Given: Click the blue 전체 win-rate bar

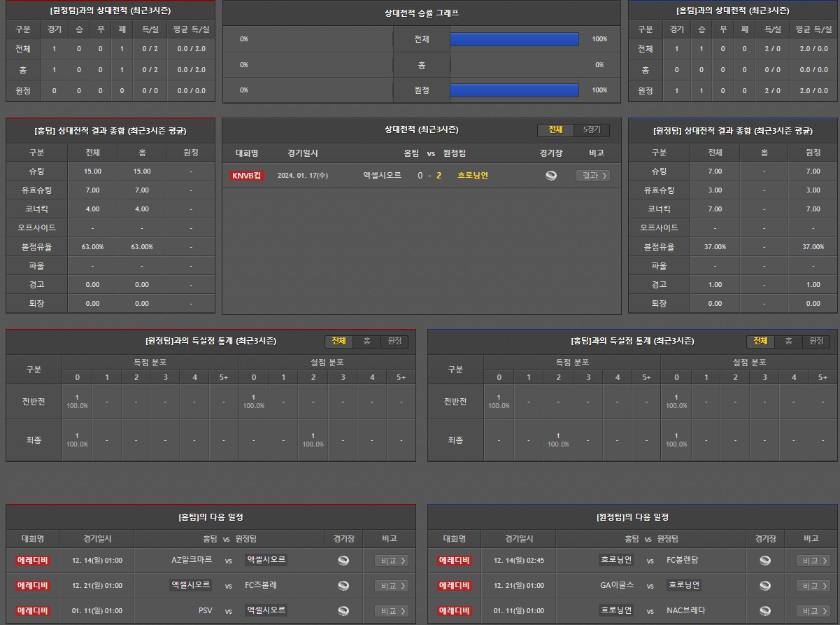Looking at the screenshot, I should 514,39.
